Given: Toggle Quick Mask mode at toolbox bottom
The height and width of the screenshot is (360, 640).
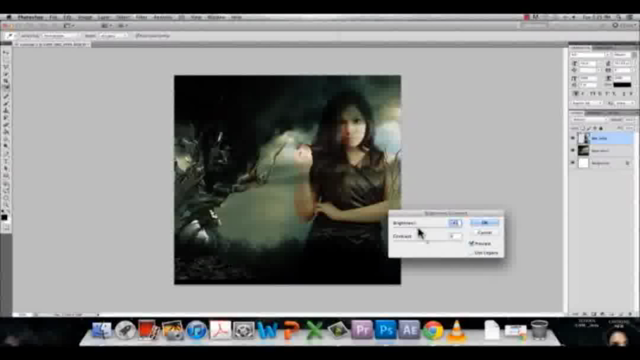Looking at the screenshot, I should [x=6, y=228].
